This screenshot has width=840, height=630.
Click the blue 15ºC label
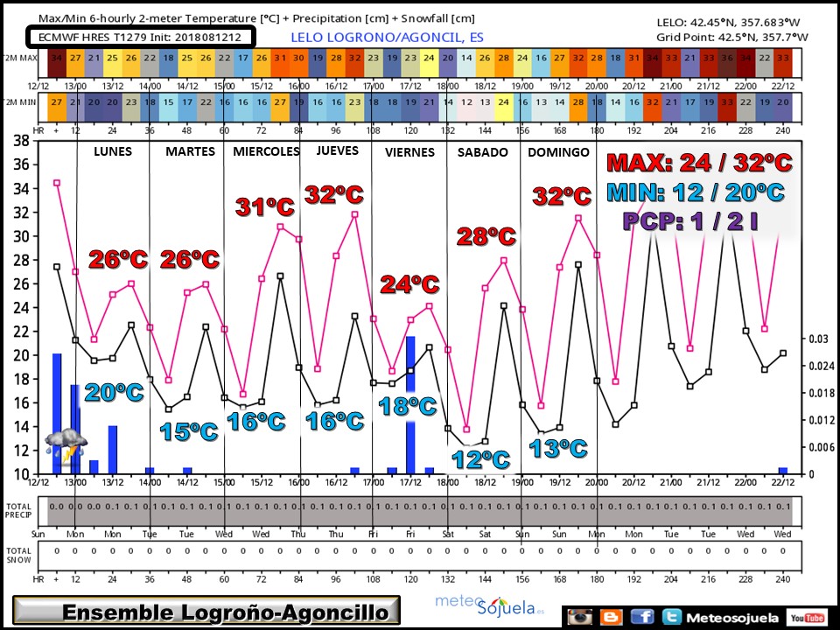189,431
